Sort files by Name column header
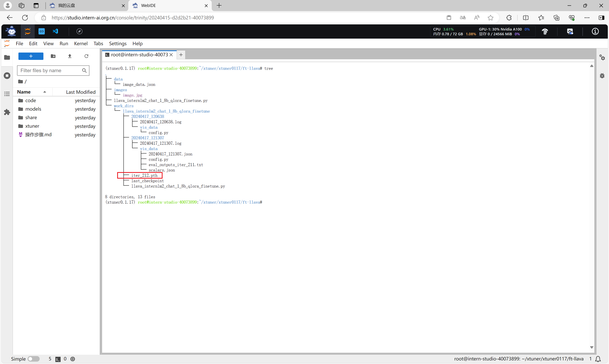609x364 pixels. 33,92
